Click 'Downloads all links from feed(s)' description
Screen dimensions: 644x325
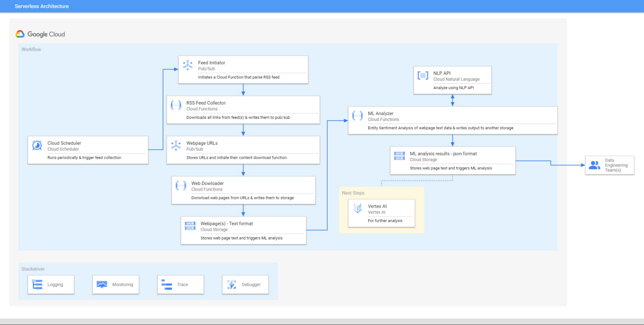pyautogui.click(x=238, y=117)
